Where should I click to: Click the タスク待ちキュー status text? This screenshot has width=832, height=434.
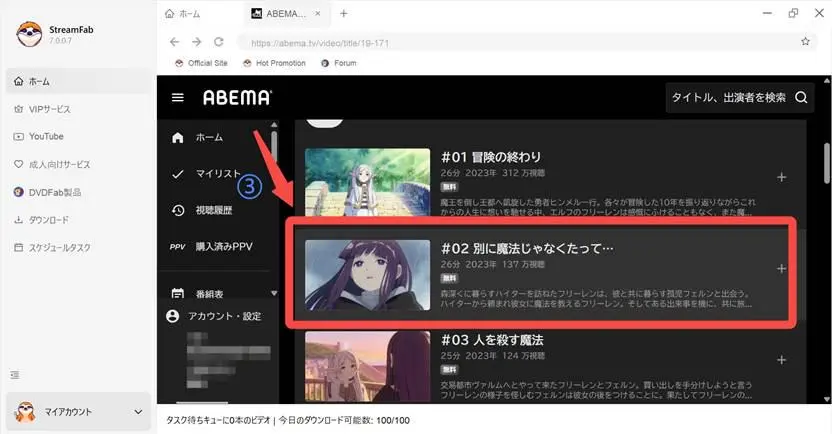(218, 421)
